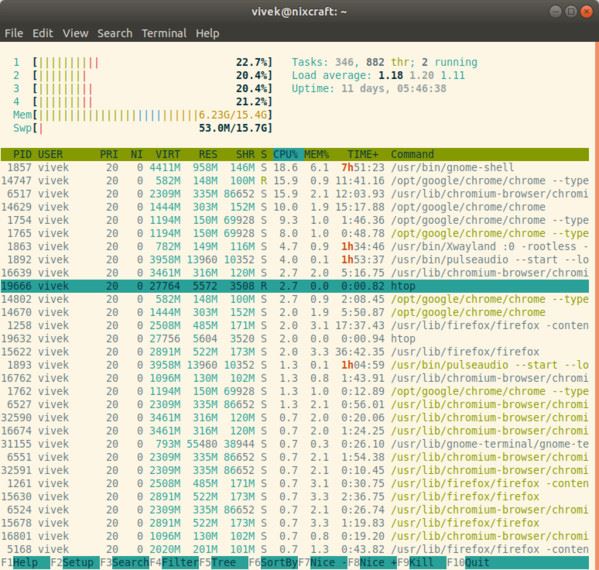Sort by the Command column header
Image resolution: width=599 pixels, height=570 pixels.
tap(412, 154)
